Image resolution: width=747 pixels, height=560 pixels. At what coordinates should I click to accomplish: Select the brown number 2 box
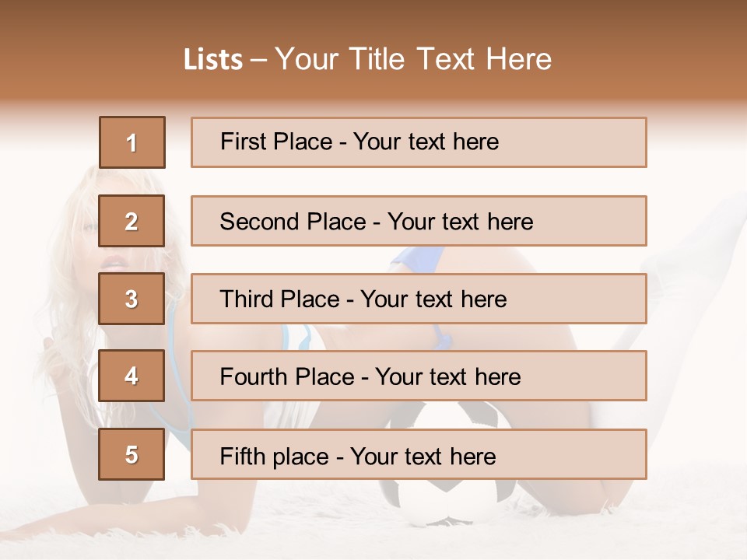point(132,221)
